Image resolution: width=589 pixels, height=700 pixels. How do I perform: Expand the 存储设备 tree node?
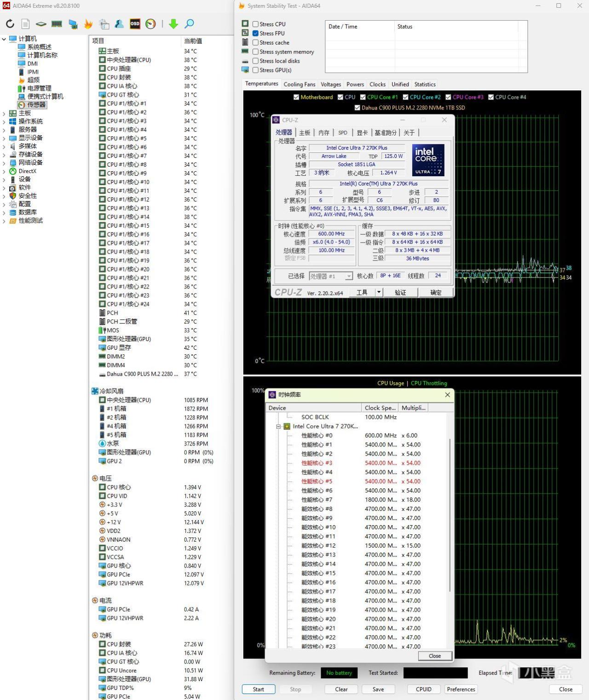[x=4, y=155]
